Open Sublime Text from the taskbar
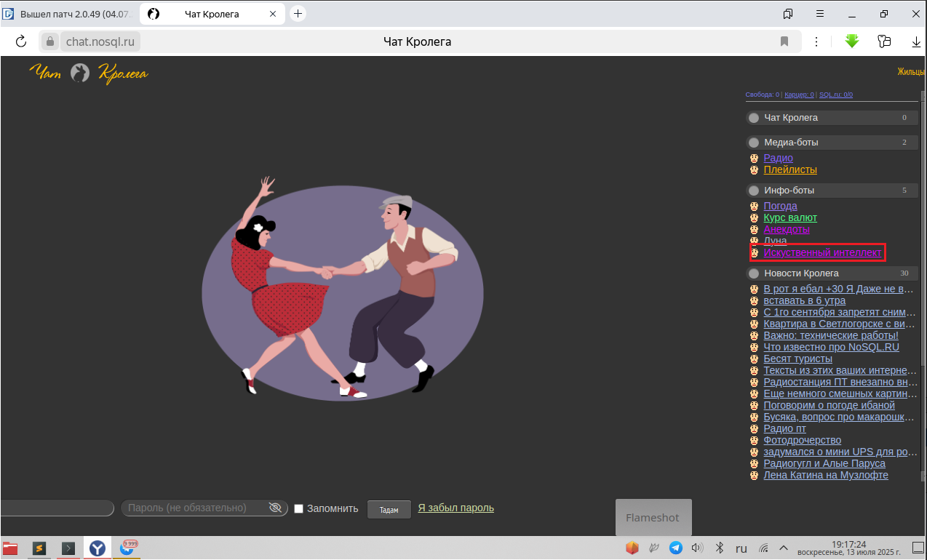 coord(40,548)
